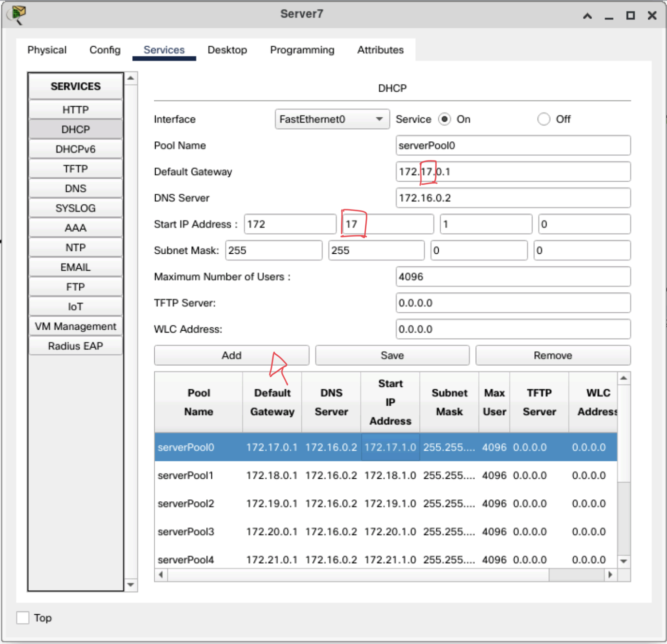Remove the selected DHCP pool
This screenshot has height=644, width=667.
click(553, 356)
